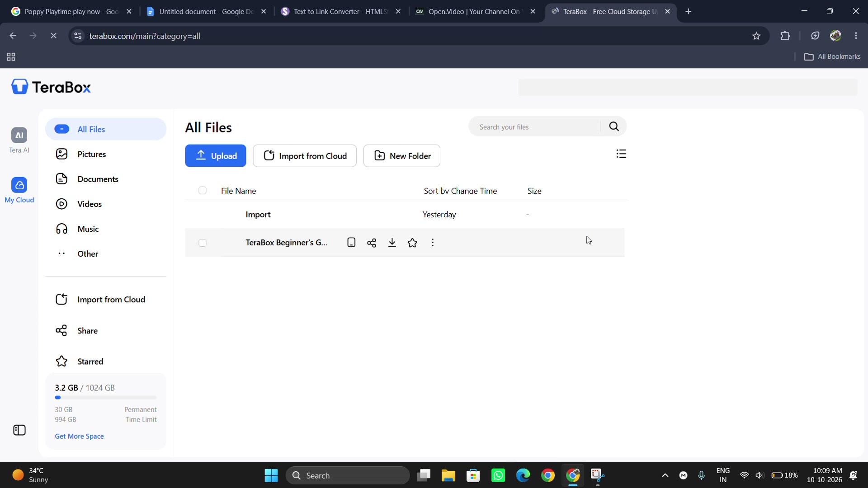The width and height of the screenshot is (868, 488).
Task: Switch to the Text to Link Converter tab
Action: pos(341,11)
